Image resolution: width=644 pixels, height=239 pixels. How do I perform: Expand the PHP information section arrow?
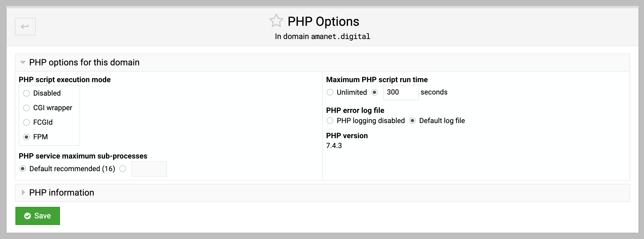(23, 193)
